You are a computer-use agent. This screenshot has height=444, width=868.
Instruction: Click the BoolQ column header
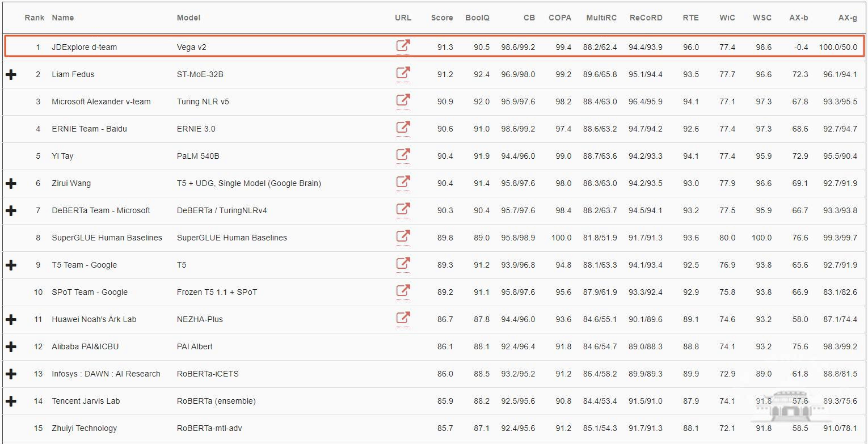coord(477,18)
